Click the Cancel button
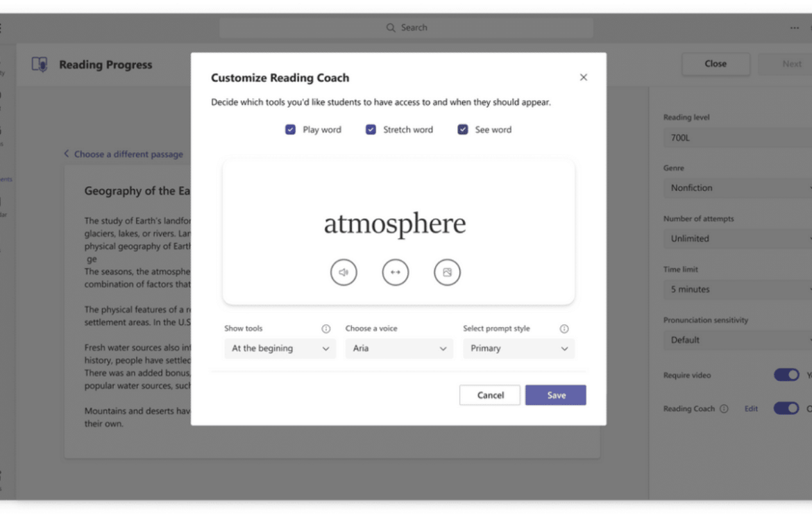The height and width of the screenshot is (518, 812). pos(490,395)
